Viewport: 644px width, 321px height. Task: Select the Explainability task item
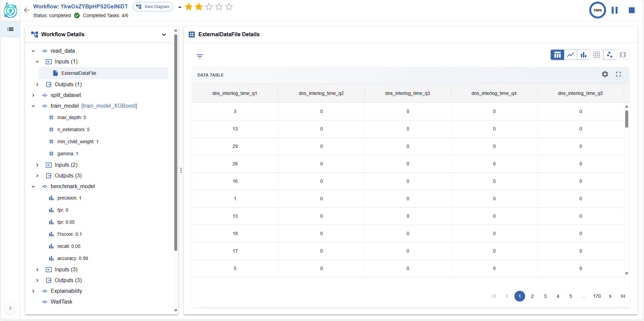coord(66,291)
